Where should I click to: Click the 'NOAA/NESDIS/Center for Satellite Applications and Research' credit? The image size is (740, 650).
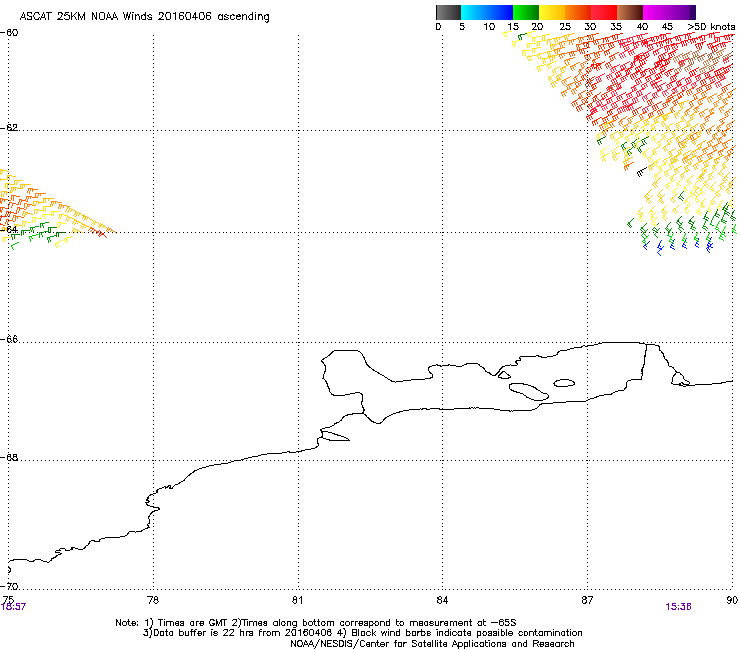point(432,644)
